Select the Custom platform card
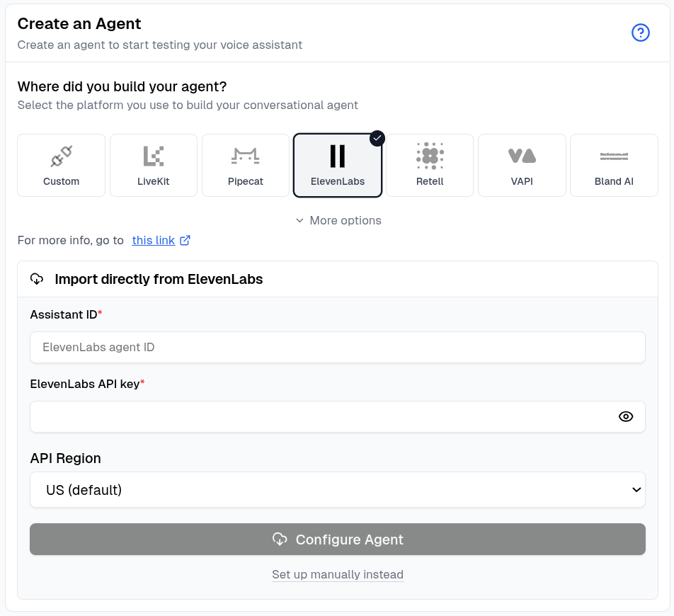The image size is (674, 616). 61,166
